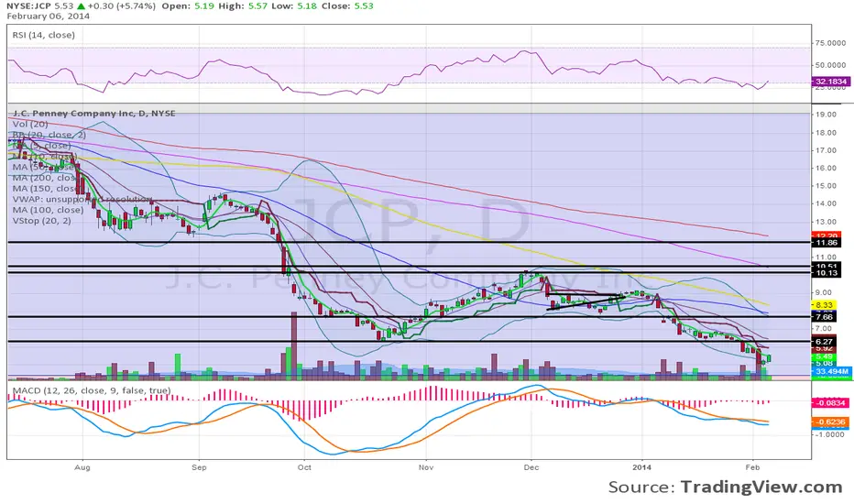
Task: Click the yellow 8.33 price tag
Action: [824, 305]
